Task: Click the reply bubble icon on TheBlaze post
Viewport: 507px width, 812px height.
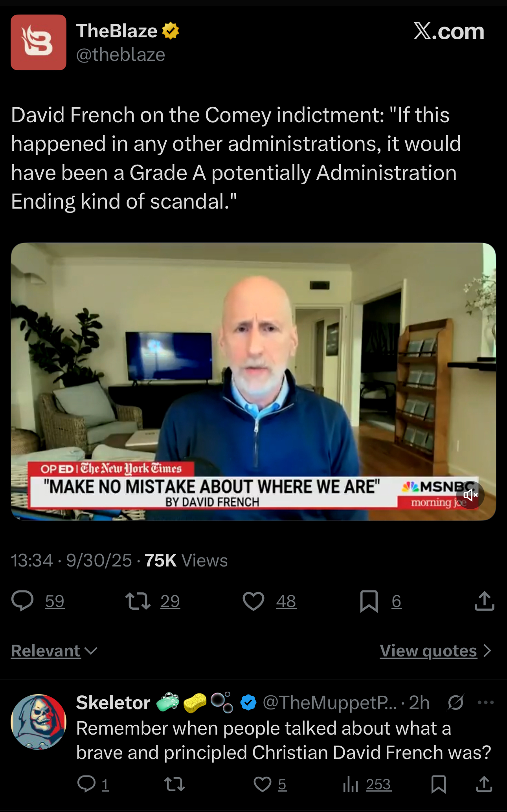Action: point(22,601)
